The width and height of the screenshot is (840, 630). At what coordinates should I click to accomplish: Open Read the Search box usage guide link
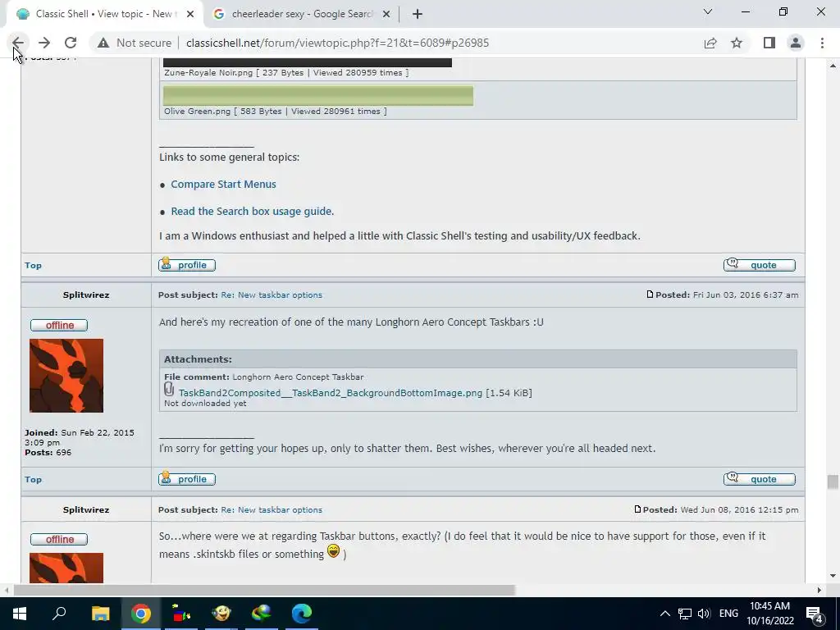pos(253,211)
